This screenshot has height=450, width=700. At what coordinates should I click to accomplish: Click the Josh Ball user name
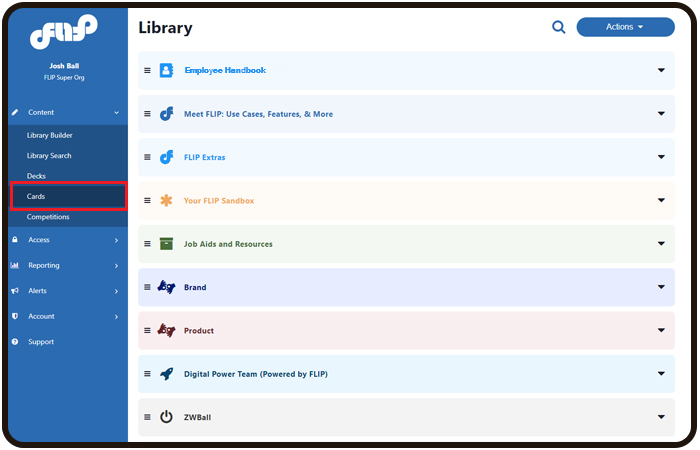(64, 66)
